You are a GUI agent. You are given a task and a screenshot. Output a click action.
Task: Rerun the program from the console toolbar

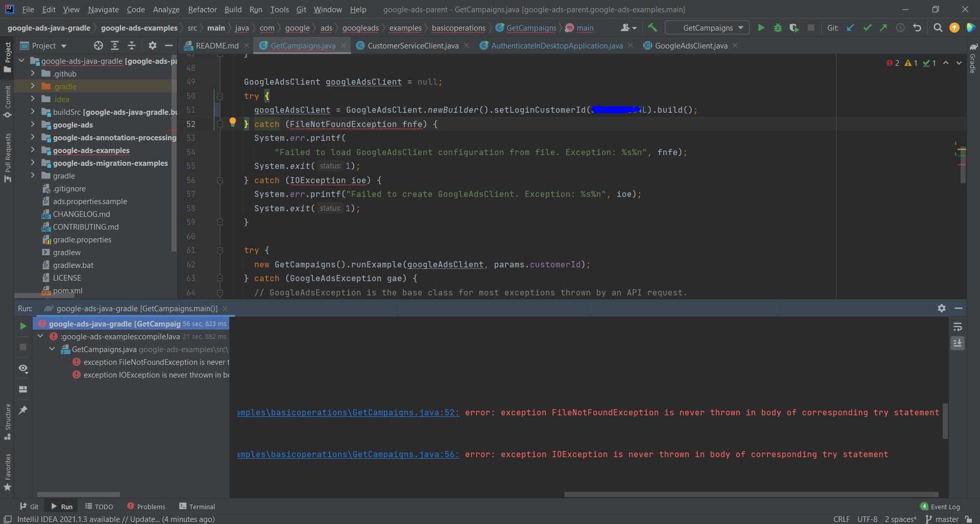(22, 326)
